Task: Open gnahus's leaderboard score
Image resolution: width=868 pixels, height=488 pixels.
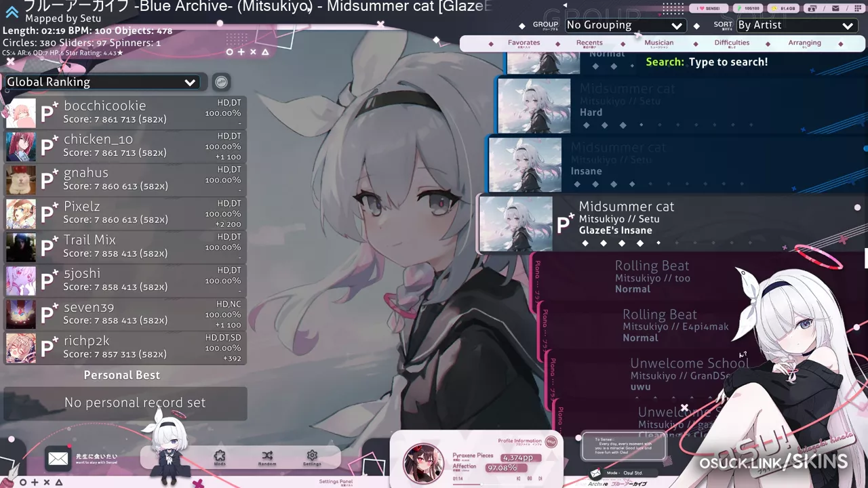Action: [x=125, y=180]
